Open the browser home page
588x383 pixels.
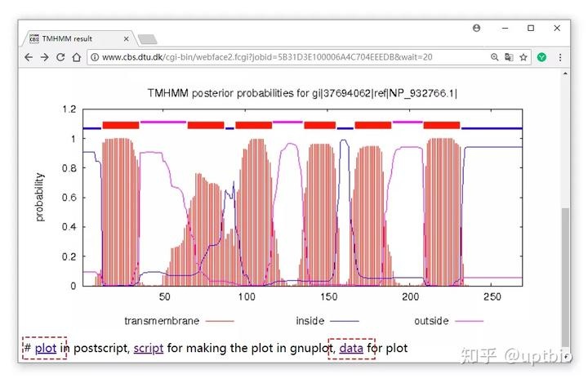(x=76, y=57)
